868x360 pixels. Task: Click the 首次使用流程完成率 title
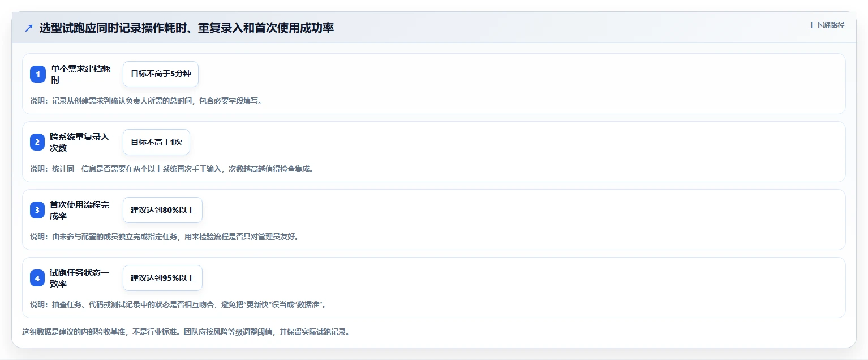[x=79, y=210]
